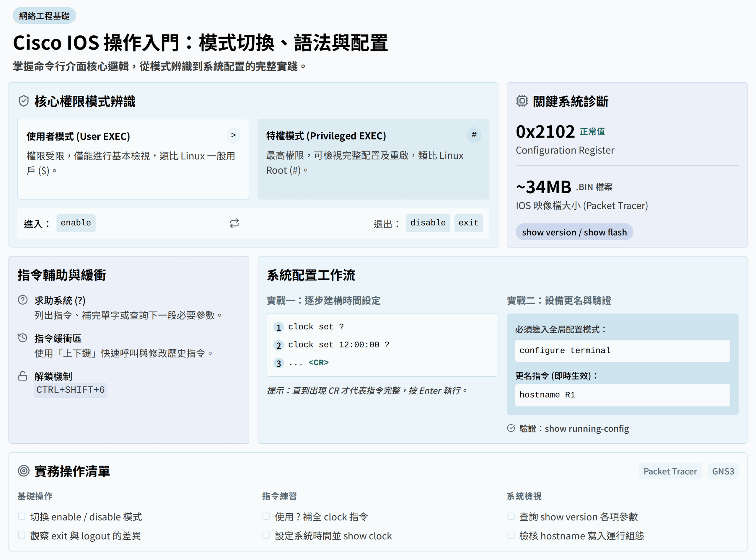Image resolution: width=756 pixels, height=560 pixels.
Task: Click the # prompt badge in Privileged EXEC card
Action: (474, 135)
